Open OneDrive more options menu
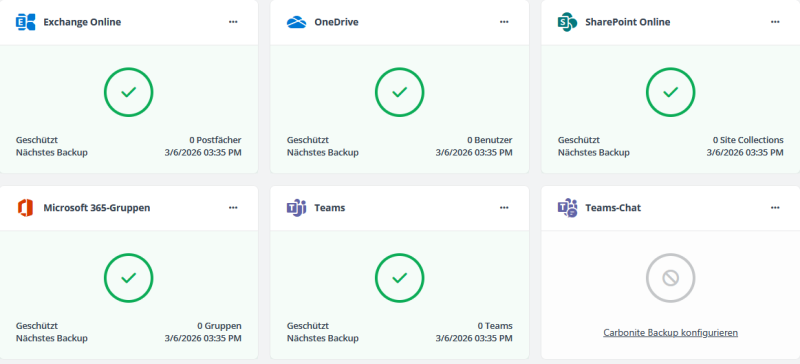This screenshot has height=364, width=800. [x=504, y=22]
